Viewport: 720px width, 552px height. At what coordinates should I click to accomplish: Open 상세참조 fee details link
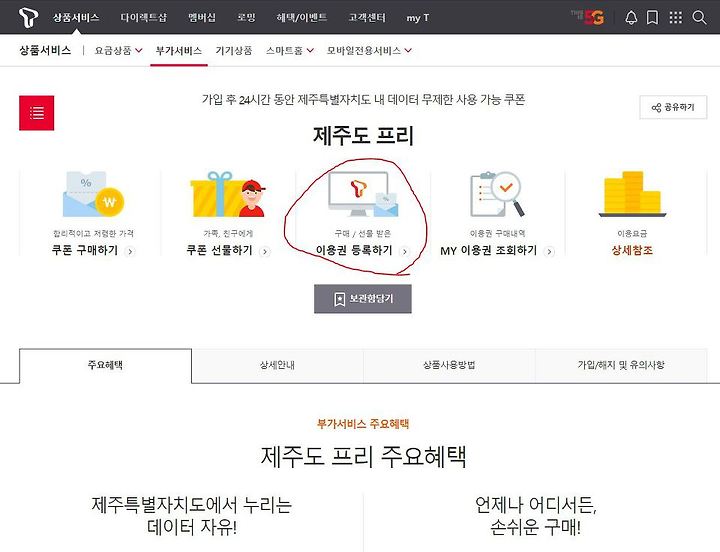click(x=632, y=250)
